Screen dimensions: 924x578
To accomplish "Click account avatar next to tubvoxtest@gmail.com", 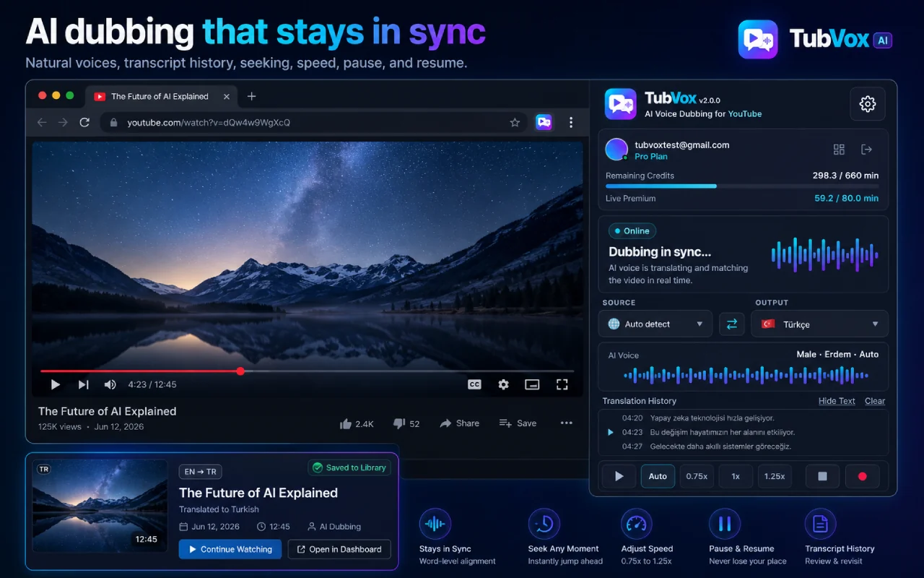I will coord(616,150).
